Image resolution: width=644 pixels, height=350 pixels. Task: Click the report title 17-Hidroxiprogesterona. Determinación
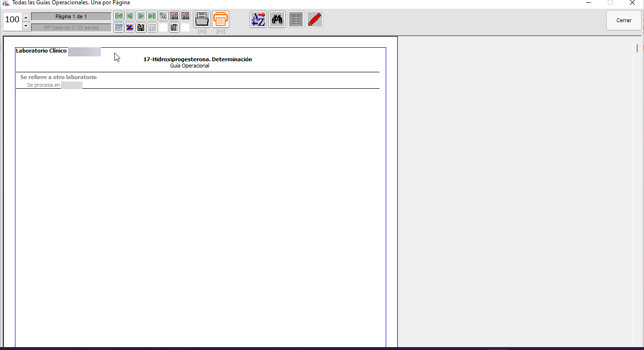point(197,59)
